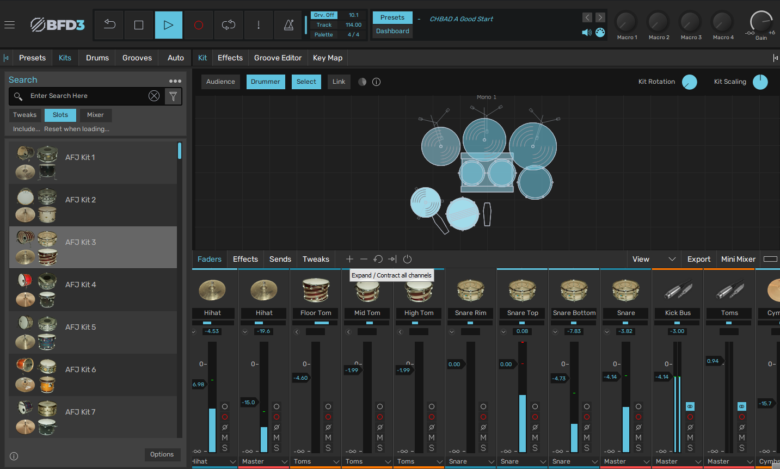
Task: Click the panic exclamation icon
Action: point(258,24)
